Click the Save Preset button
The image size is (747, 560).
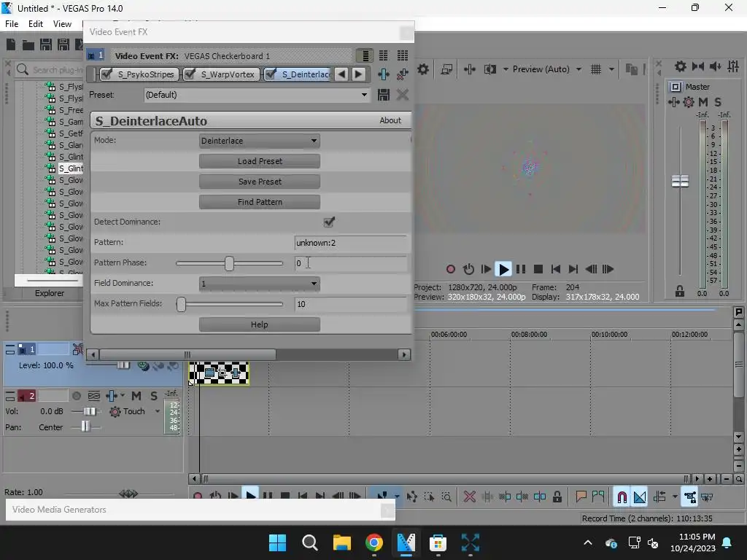[260, 182]
